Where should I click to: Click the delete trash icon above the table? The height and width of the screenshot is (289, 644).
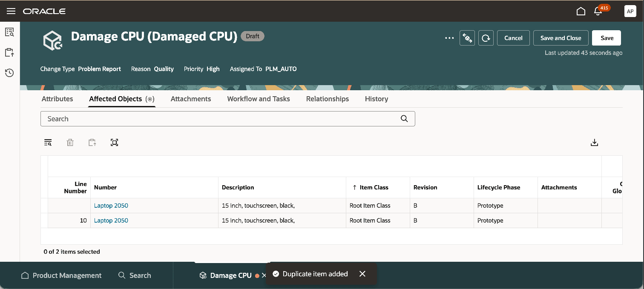70,142
